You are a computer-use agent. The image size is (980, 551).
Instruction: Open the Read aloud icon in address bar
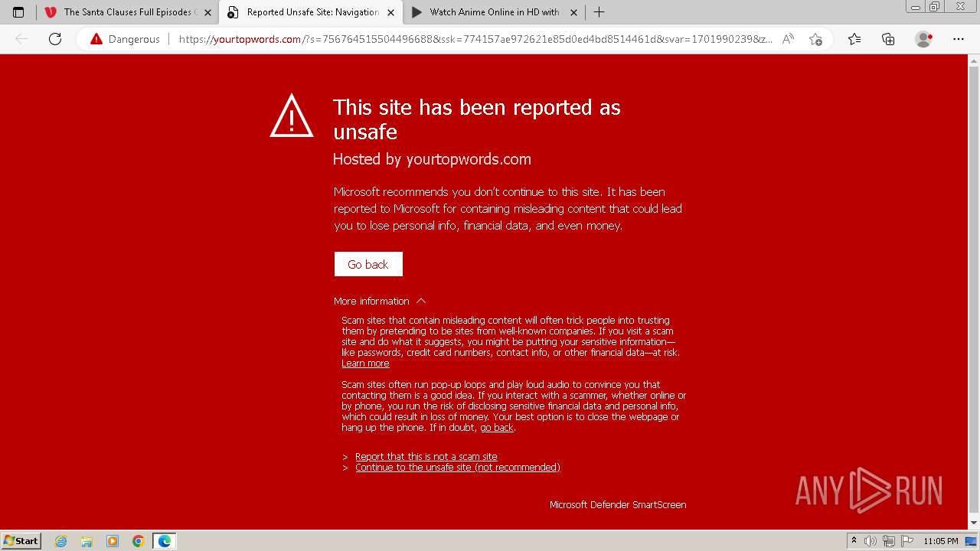click(788, 39)
